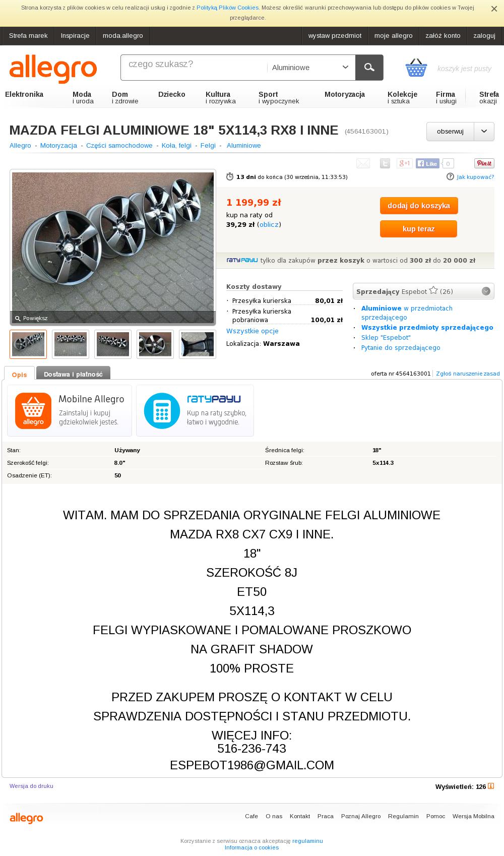
Task: Click the views info icon
Action: click(x=491, y=786)
